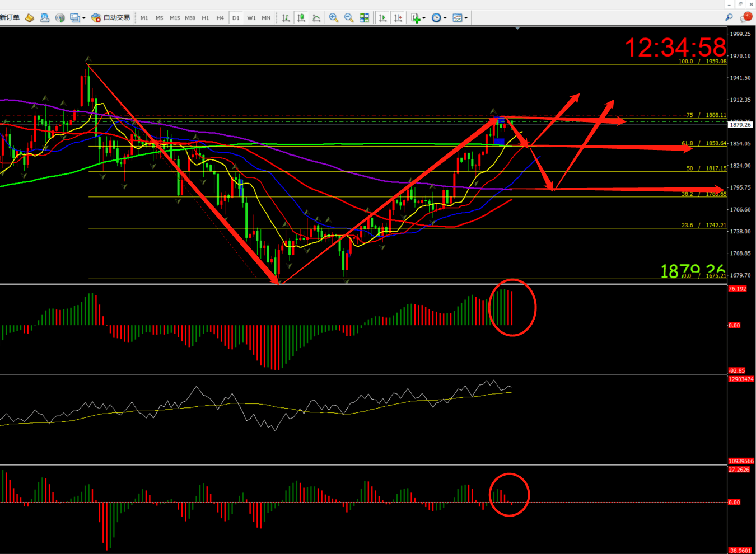Click the current price label 1879.26 on axis
756x554 pixels.
click(x=740, y=125)
